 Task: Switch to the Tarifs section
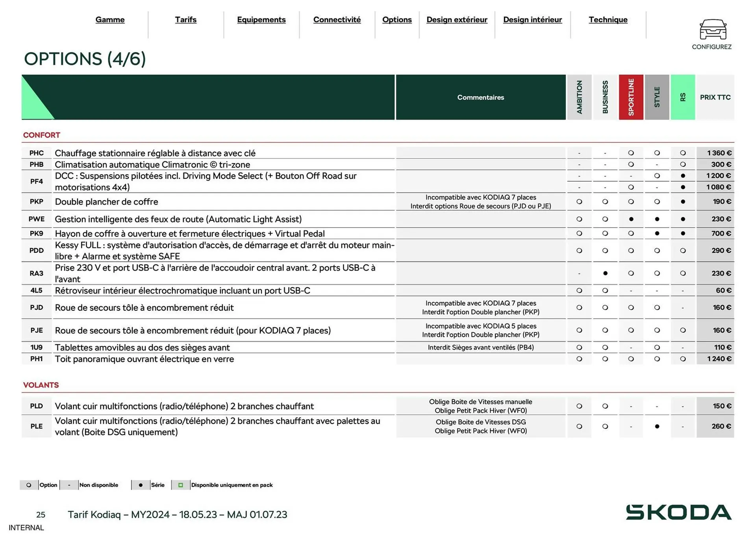click(x=185, y=20)
